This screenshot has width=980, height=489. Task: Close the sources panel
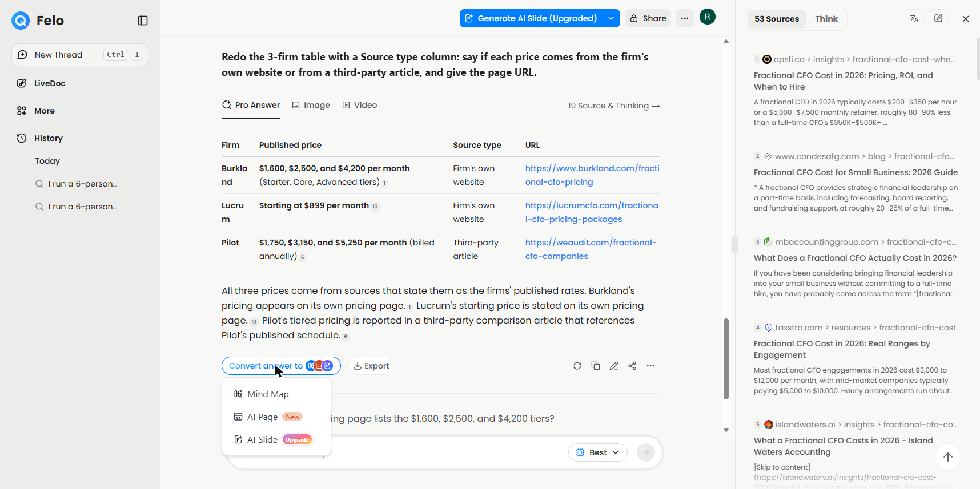click(x=966, y=19)
